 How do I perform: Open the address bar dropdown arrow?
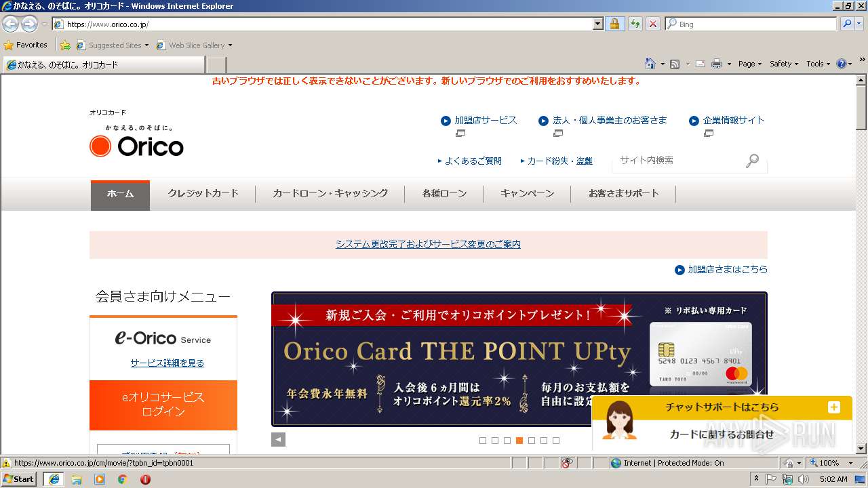coord(597,24)
